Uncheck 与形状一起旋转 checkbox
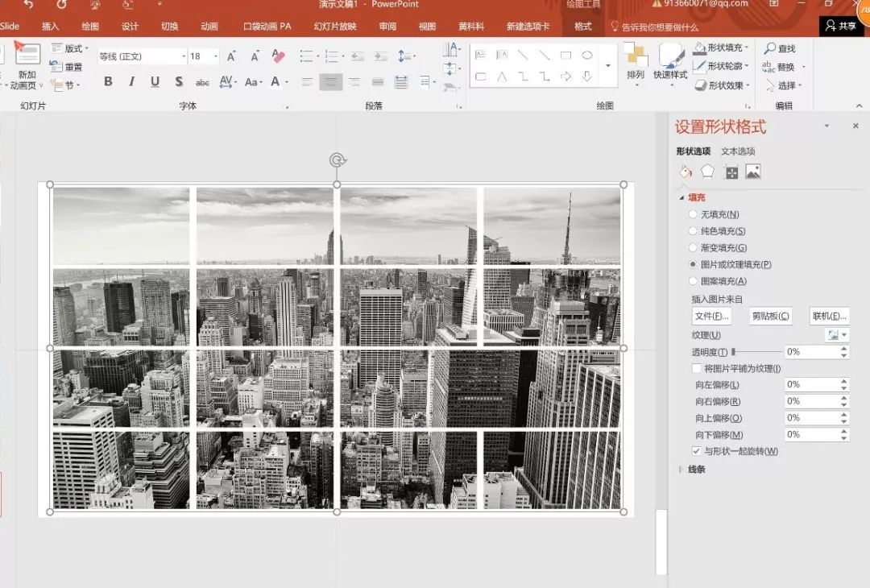The width and height of the screenshot is (870, 588). tap(697, 451)
